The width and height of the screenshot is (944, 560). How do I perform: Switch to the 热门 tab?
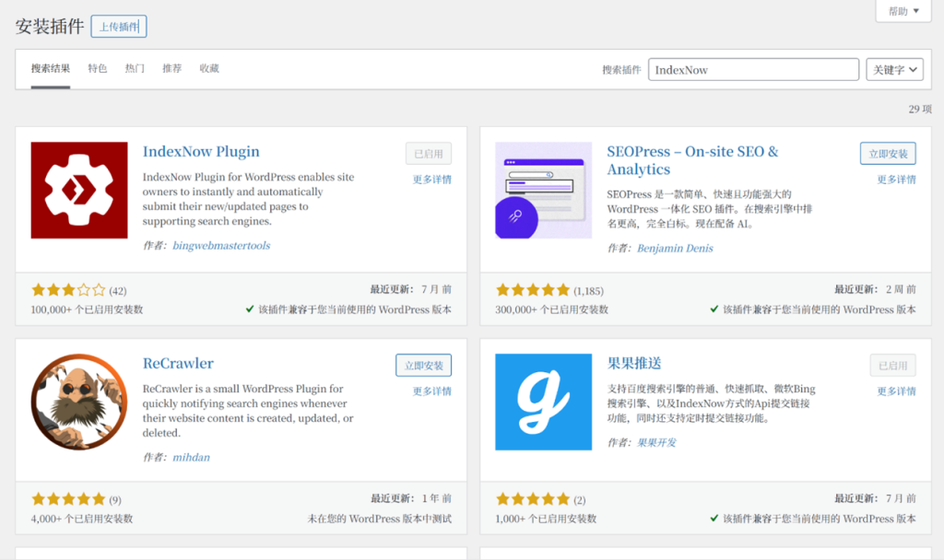pos(135,69)
